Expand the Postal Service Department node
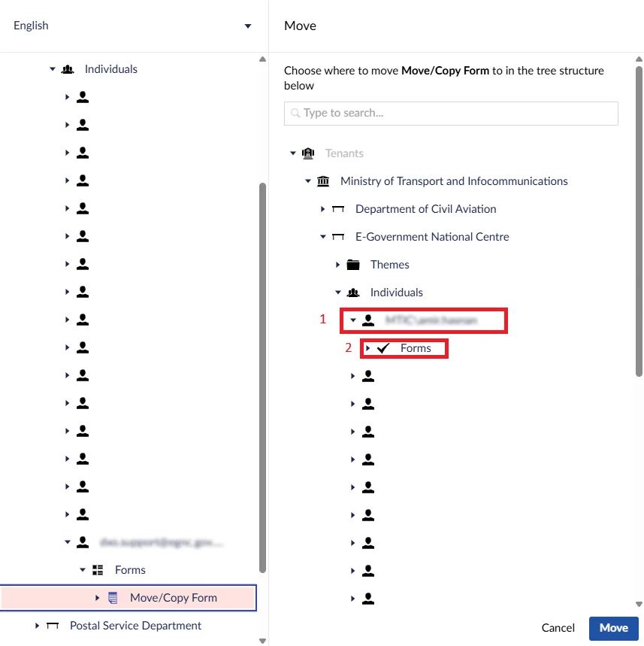 coord(37,626)
